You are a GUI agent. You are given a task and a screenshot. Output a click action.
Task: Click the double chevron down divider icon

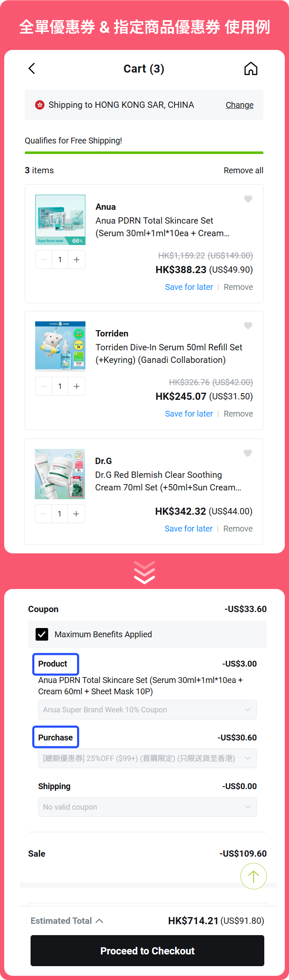[x=144, y=572]
